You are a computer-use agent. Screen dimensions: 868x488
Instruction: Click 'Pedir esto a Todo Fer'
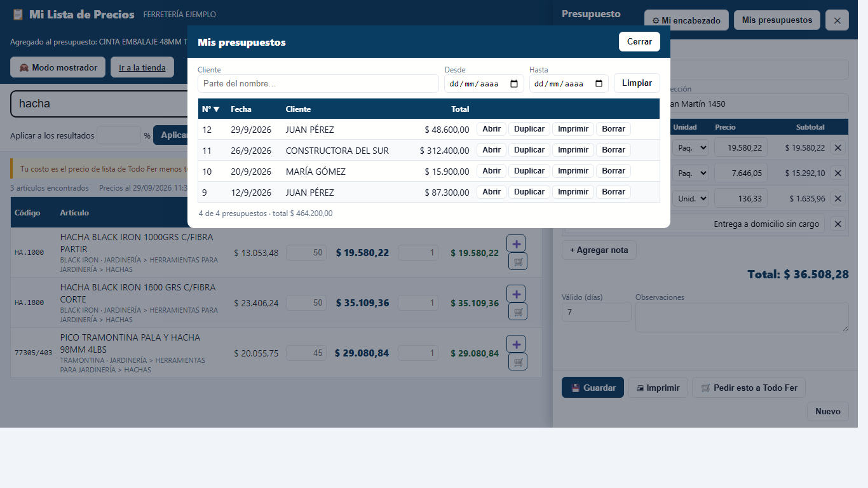click(x=749, y=388)
